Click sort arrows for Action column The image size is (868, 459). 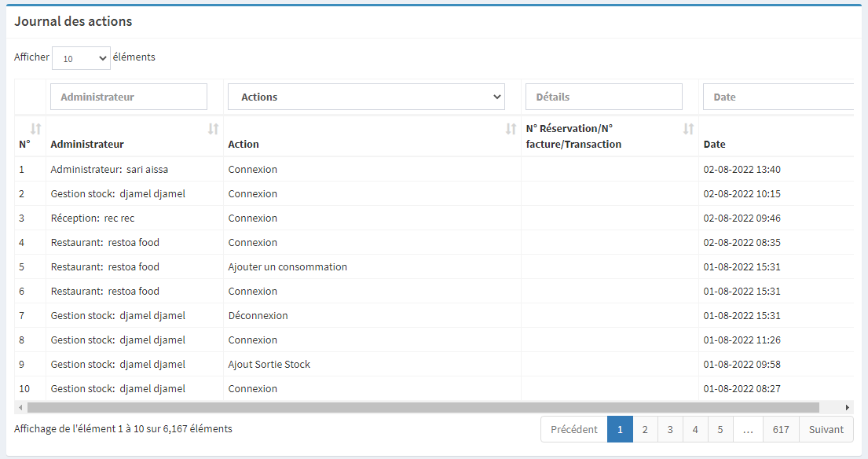tap(511, 129)
